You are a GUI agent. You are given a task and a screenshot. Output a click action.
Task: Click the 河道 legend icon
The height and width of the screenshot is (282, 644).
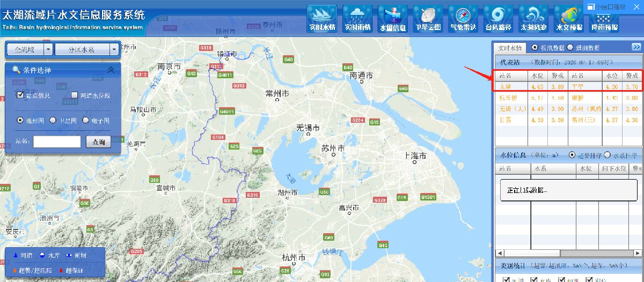[x=14, y=255]
